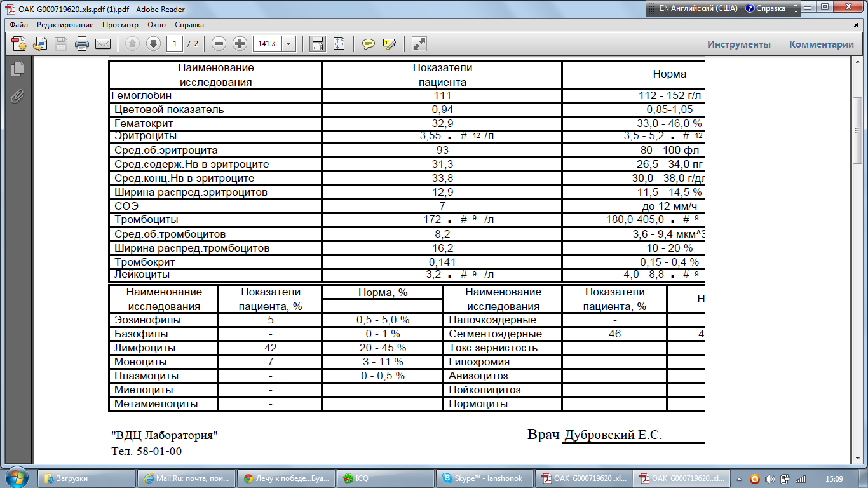Viewport: 868px width, 488px height.
Task: Zoom out with the minus button
Action: pyautogui.click(x=219, y=44)
